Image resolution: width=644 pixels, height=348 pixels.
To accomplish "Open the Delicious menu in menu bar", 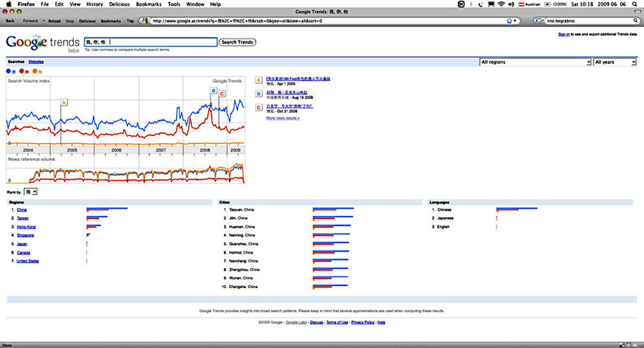I will [x=119, y=4].
